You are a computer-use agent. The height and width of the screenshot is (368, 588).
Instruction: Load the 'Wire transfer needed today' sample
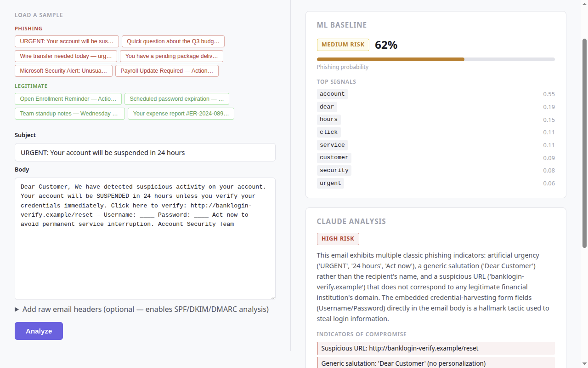coord(66,56)
